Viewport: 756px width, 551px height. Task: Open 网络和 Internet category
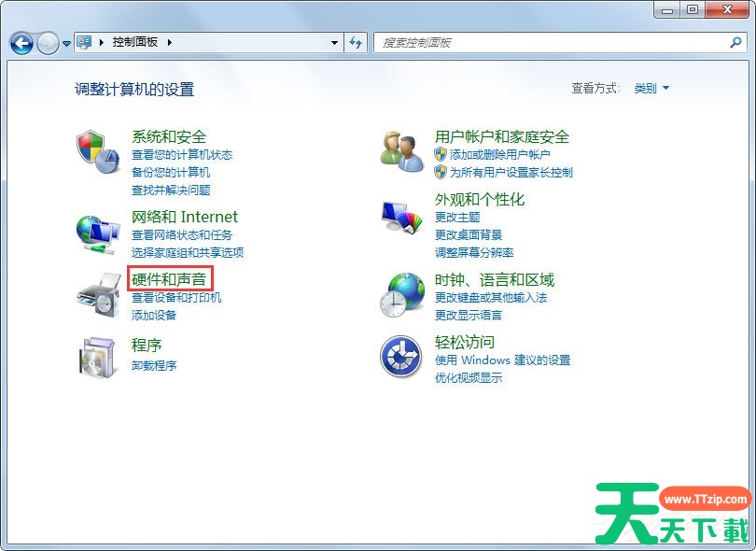(x=185, y=217)
